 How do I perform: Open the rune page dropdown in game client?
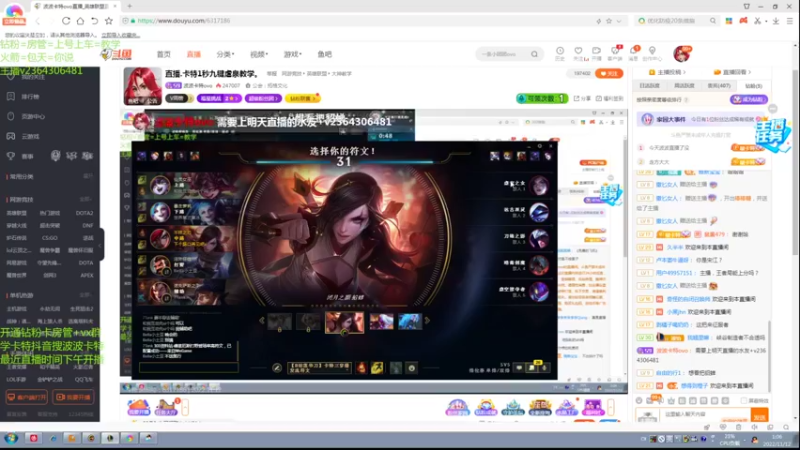click(319, 368)
